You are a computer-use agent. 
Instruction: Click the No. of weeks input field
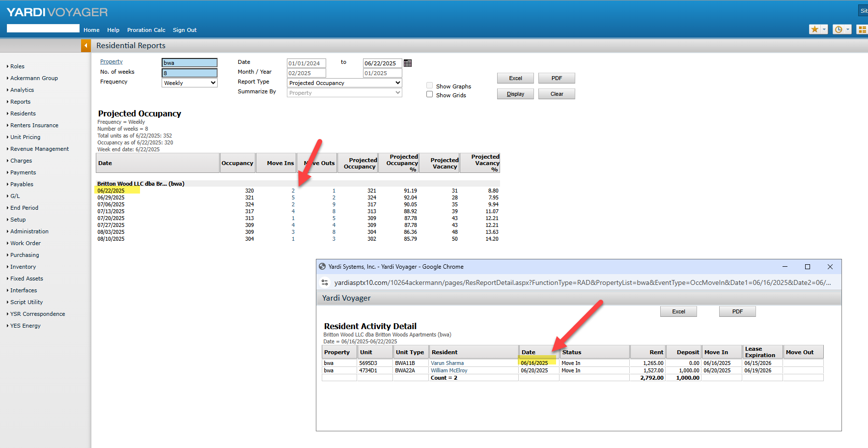pos(190,73)
